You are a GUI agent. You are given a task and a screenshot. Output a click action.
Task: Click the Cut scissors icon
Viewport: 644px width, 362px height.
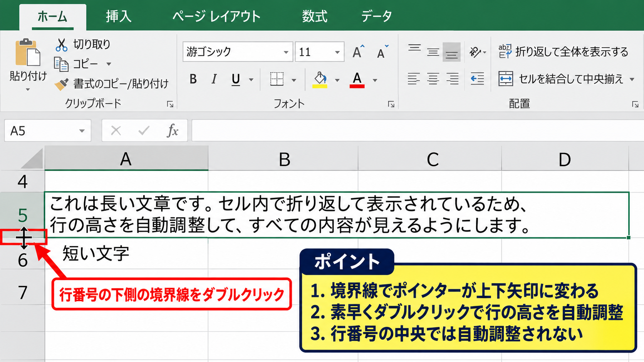coord(61,45)
